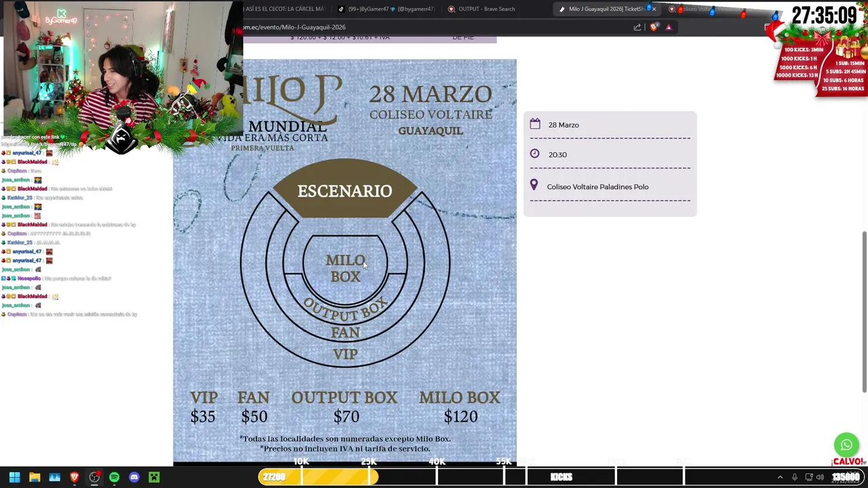Open the Windows Start menu
The image size is (868, 488).
tap(14, 477)
